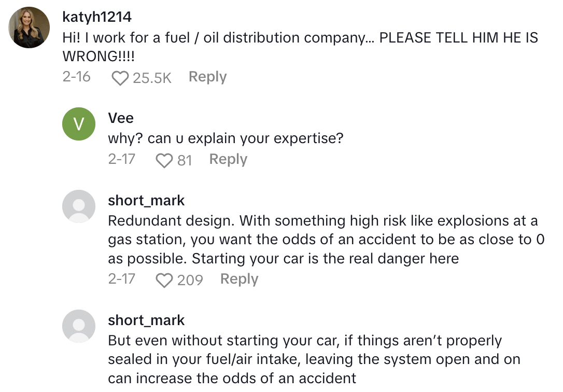Tap the heart icon on Vee's reply

point(165,160)
